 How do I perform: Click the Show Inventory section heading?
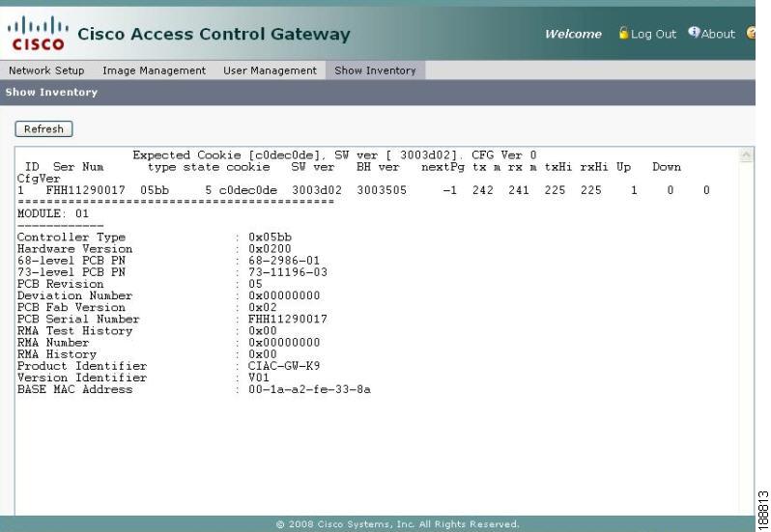51,92
